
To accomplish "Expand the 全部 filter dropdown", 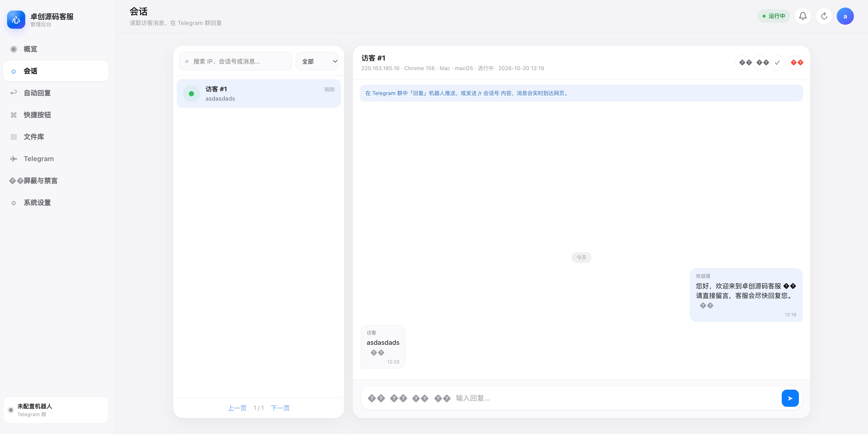I will pyautogui.click(x=317, y=61).
